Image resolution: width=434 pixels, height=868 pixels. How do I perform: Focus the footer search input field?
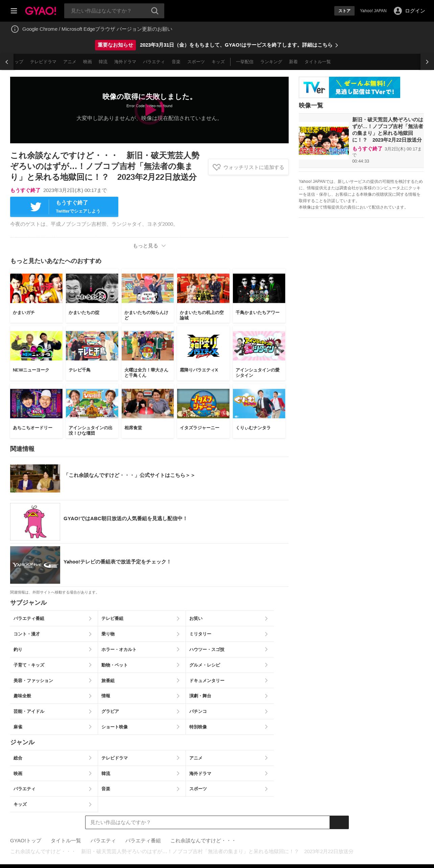coord(208,822)
